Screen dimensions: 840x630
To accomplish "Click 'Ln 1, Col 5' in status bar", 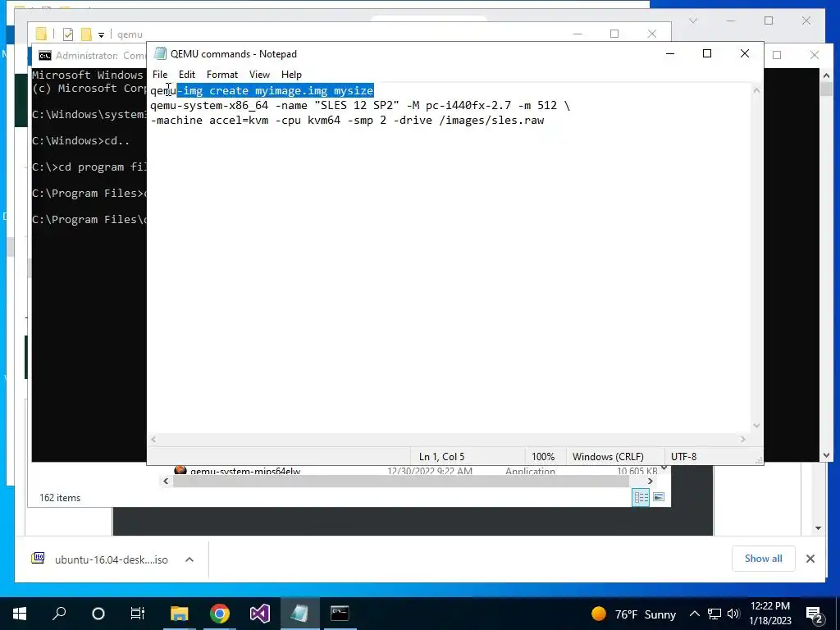I will 441,456.
